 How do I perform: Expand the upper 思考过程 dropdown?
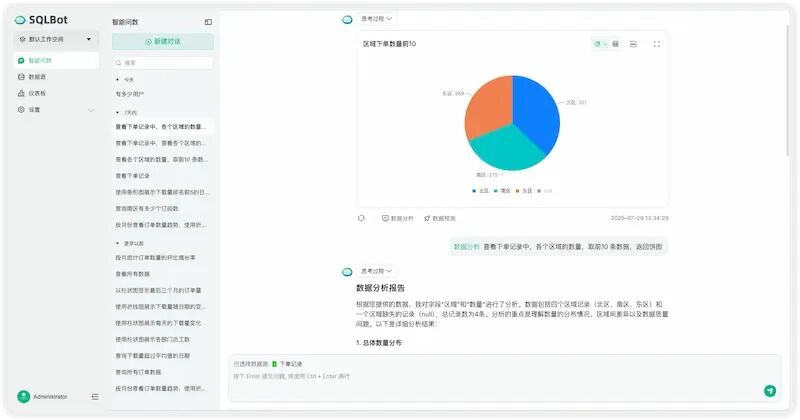377,19
